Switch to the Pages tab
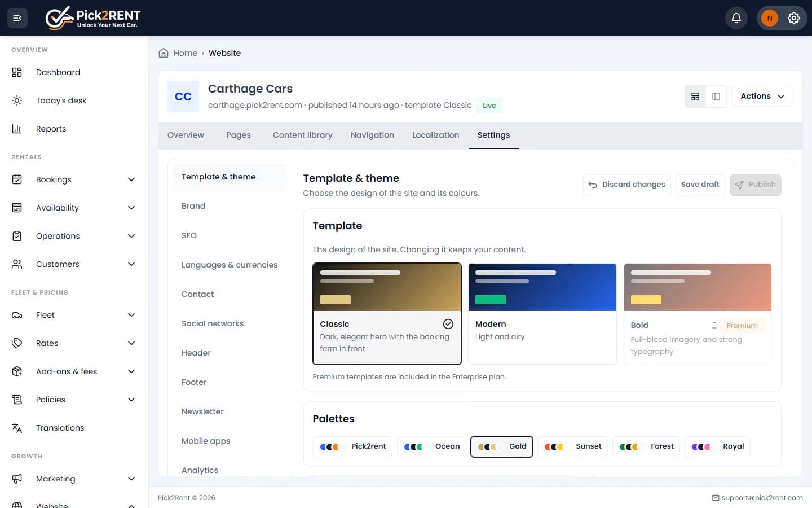This screenshot has width=812, height=508. pos(239,135)
